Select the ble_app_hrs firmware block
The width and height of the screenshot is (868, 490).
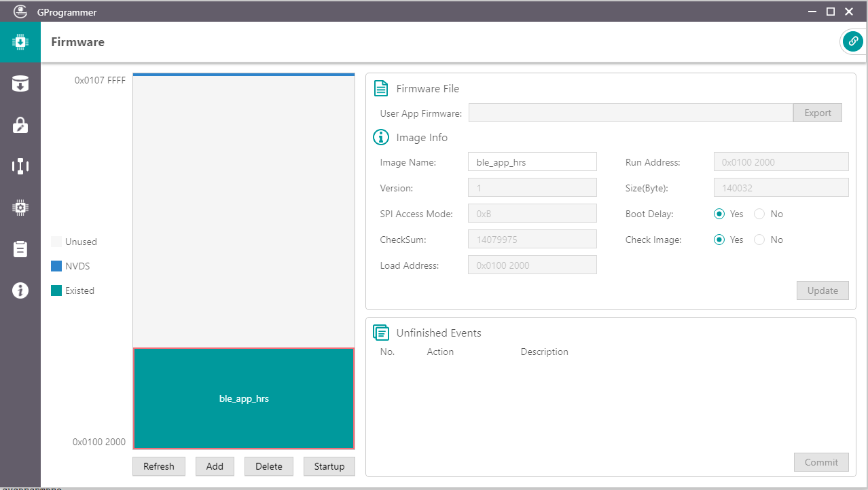pos(244,398)
